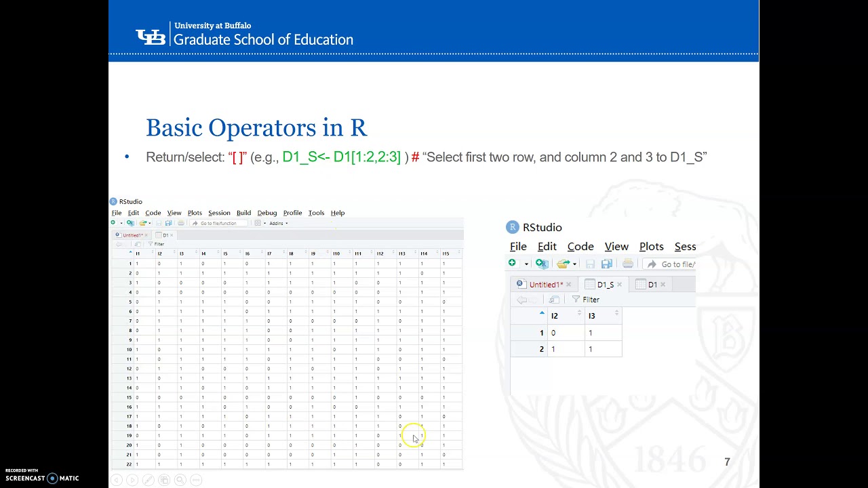Open File menu in left RStudio window
868x488 pixels.
click(x=116, y=213)
